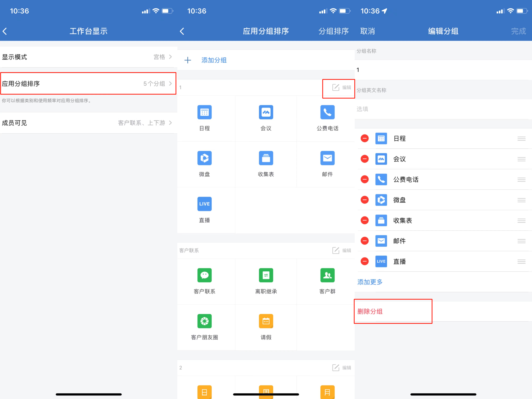The height and width of the screenshot is (399, 532).
Task: Edit the 客户联系 group via 编辑
Action: (341, 250)
